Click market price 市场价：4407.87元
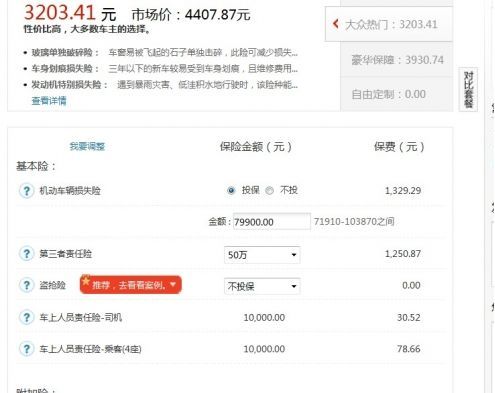 coord(191,15)
